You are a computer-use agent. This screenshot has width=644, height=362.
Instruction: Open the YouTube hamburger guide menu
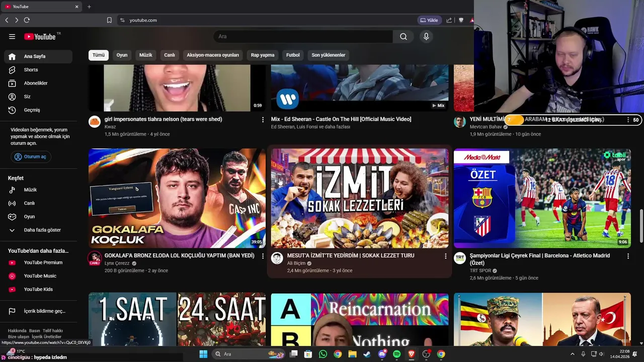(x=12, y=37)
